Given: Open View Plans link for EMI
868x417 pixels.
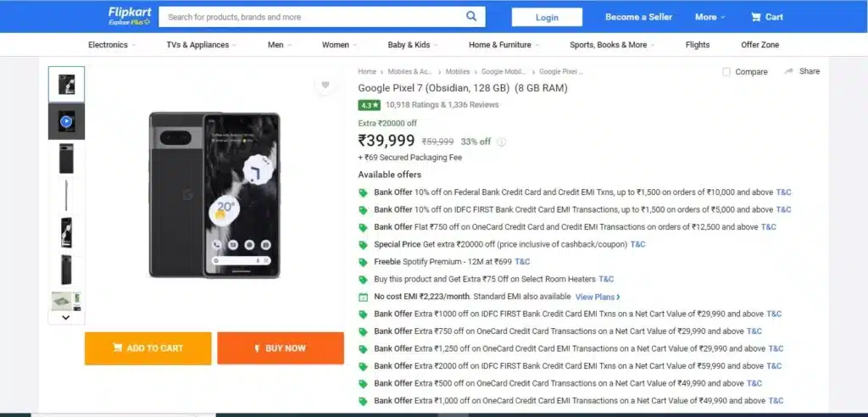Looking at the screenshot, I should 598,297.
